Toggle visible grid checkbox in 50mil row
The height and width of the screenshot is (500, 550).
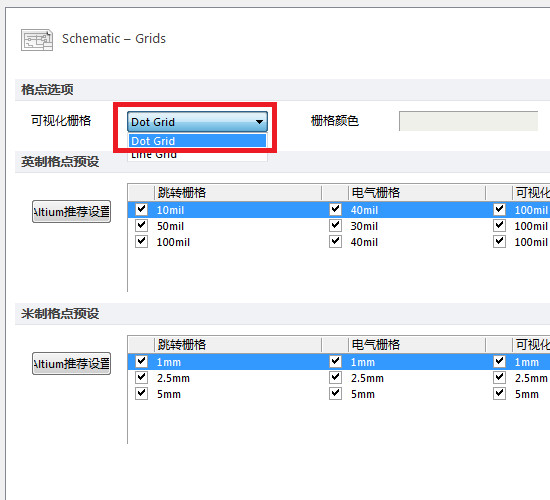coord(499,225)
